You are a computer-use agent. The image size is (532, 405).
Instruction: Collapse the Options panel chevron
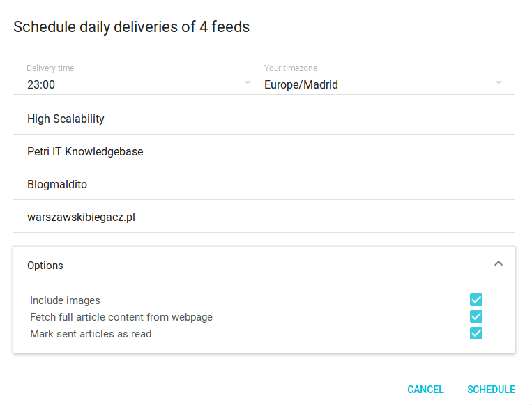(x=498, y=263)
